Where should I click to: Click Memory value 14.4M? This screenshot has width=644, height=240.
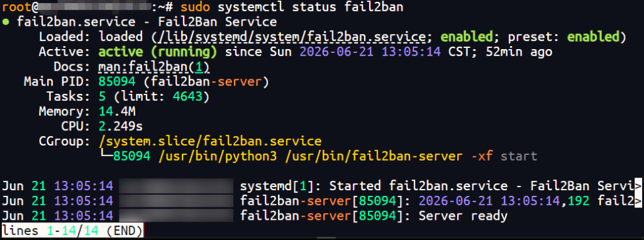[x=117, y=112]
